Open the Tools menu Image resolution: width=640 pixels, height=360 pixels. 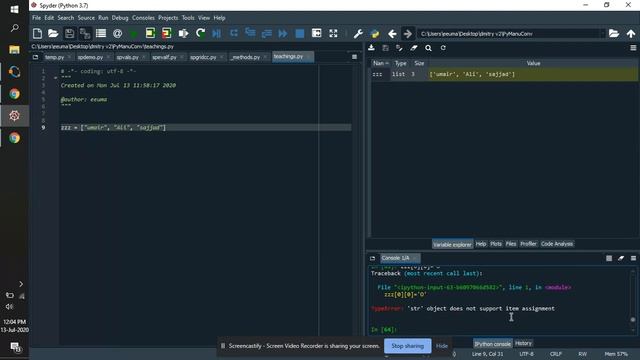coord(188,18)
